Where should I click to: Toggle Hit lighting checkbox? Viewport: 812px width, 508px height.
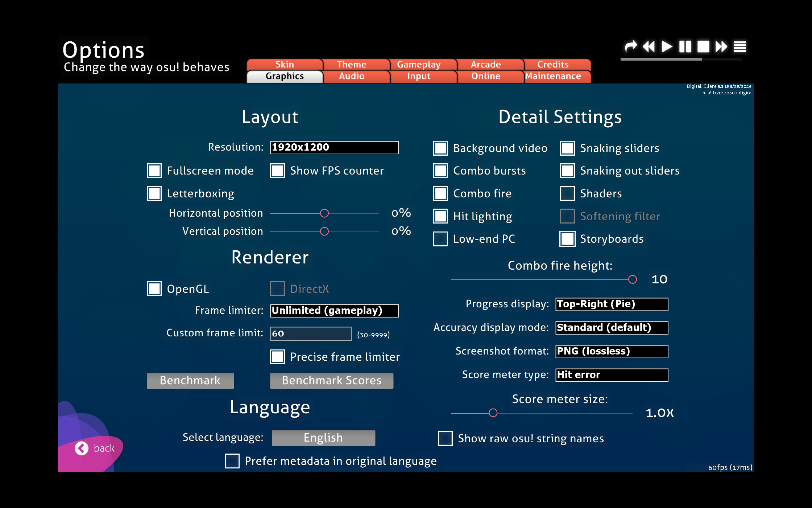(x=441, y=216)
